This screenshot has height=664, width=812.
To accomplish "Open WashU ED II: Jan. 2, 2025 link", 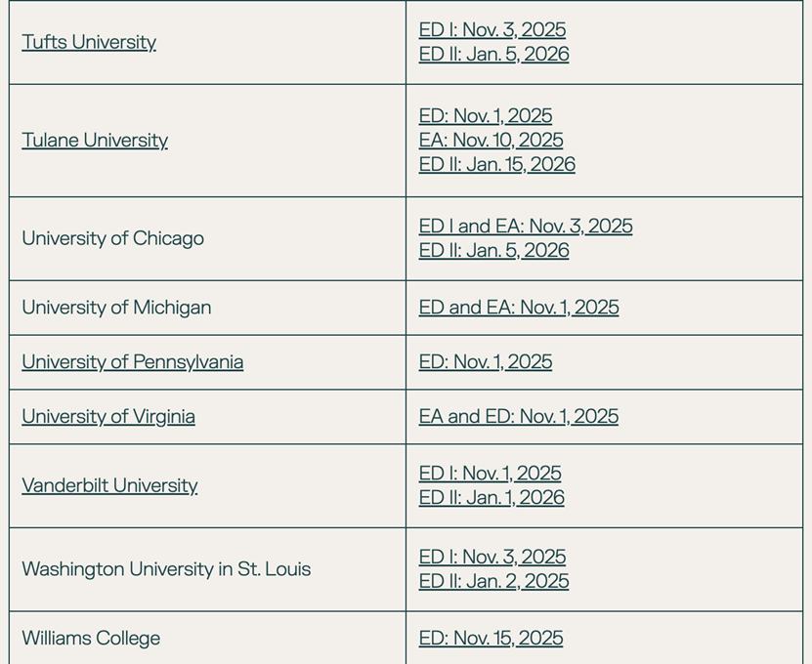I will click(493, 582).
